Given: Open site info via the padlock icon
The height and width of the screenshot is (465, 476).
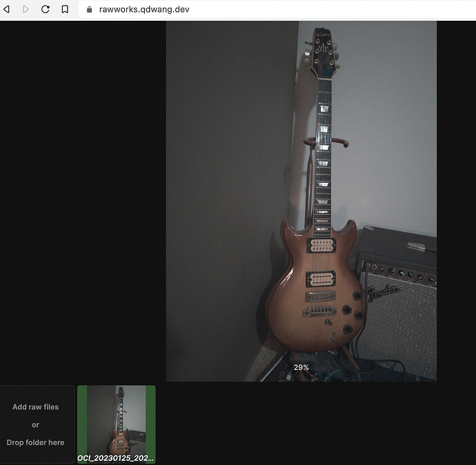Looking at the screenshot, I should coord(89,10).
